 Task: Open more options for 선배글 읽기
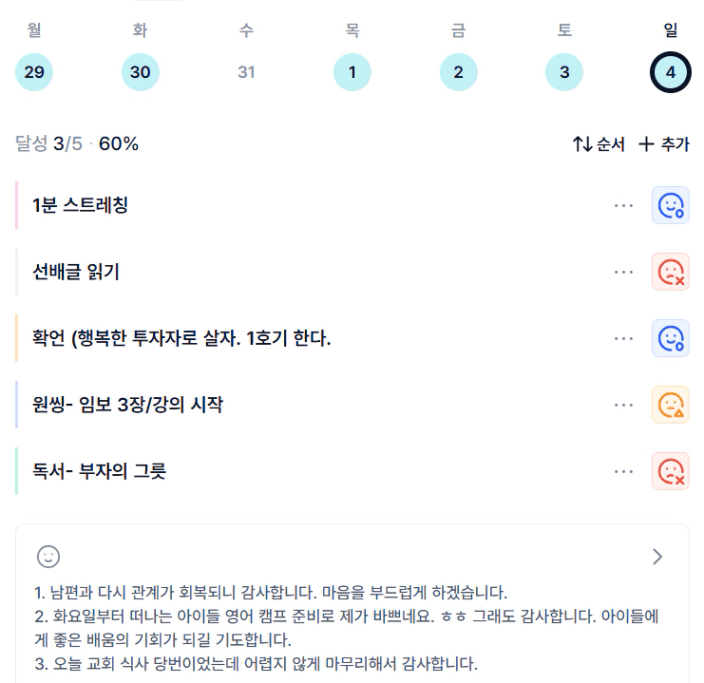coord(624,272)
